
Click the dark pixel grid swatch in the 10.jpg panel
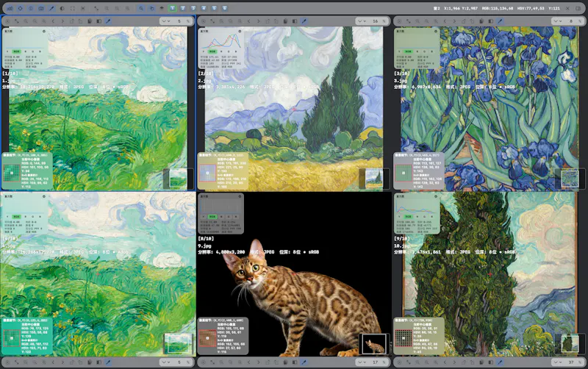[404, 338]
